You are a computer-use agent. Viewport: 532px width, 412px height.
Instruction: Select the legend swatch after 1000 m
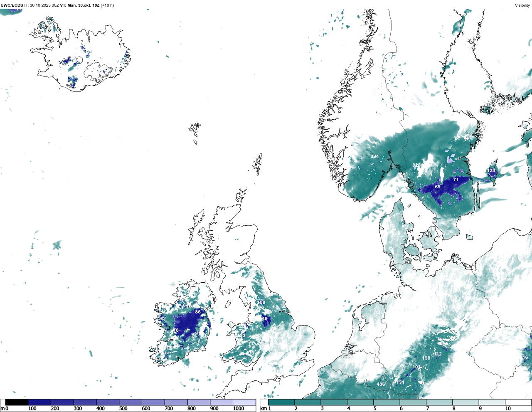click(244, 402)
